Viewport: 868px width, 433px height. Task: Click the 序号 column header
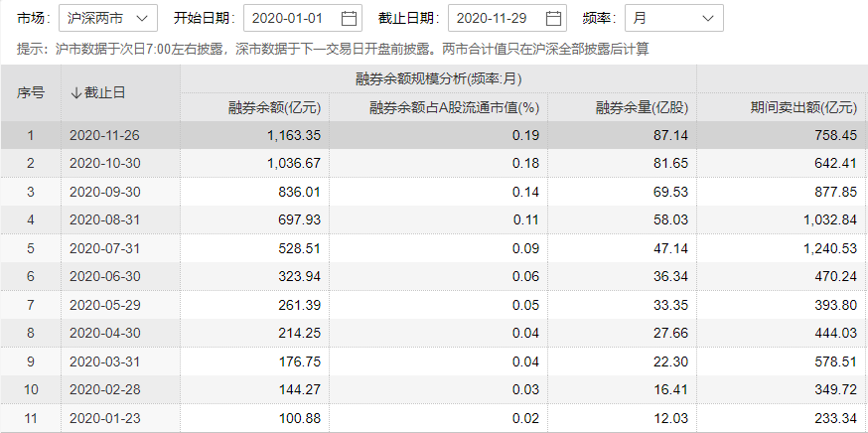31,93
